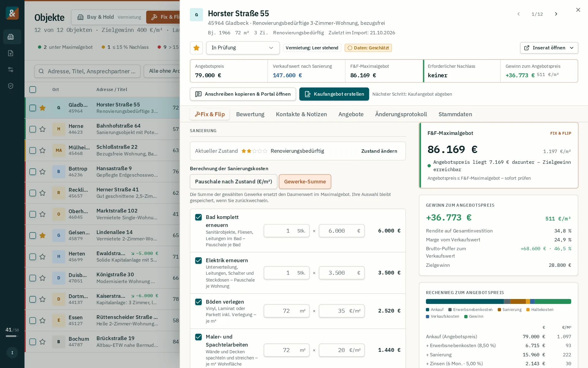Go to previous property with left chevron
Viewport: 588px width, 368px height.
(x=518, y=14)
